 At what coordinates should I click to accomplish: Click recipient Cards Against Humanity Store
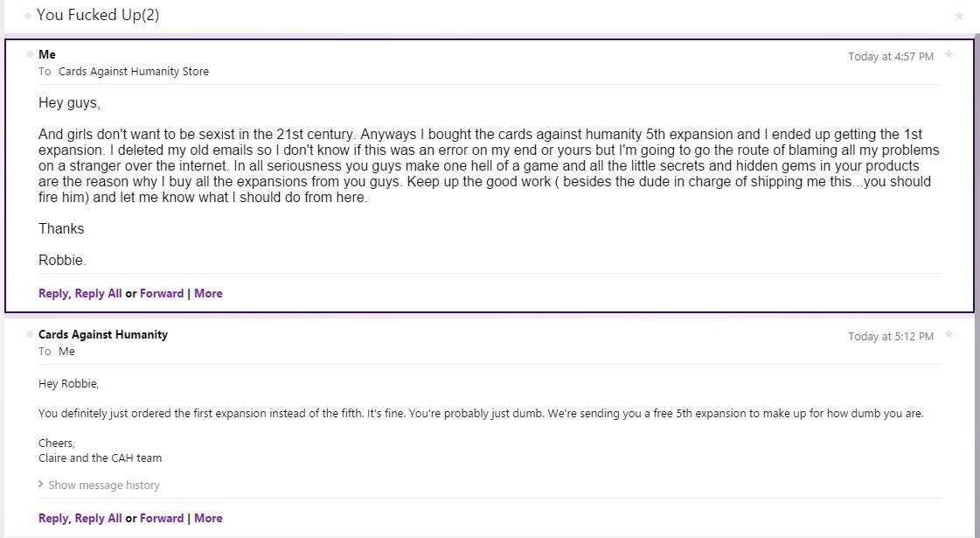click(134, 72)
